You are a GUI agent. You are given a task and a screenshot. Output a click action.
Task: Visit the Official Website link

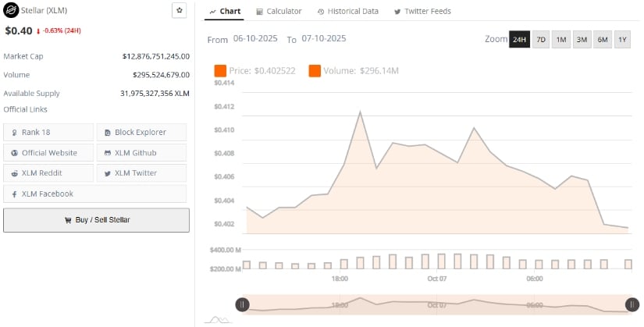48,153
